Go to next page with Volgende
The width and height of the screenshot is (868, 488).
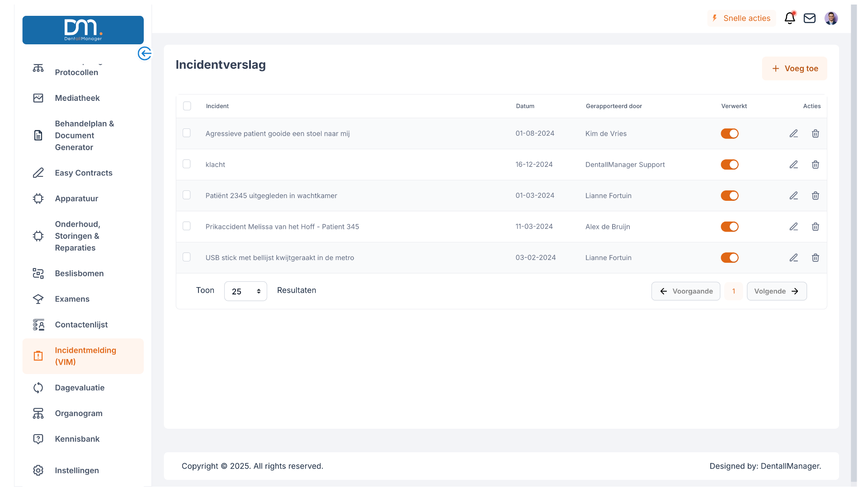[776, 291]
